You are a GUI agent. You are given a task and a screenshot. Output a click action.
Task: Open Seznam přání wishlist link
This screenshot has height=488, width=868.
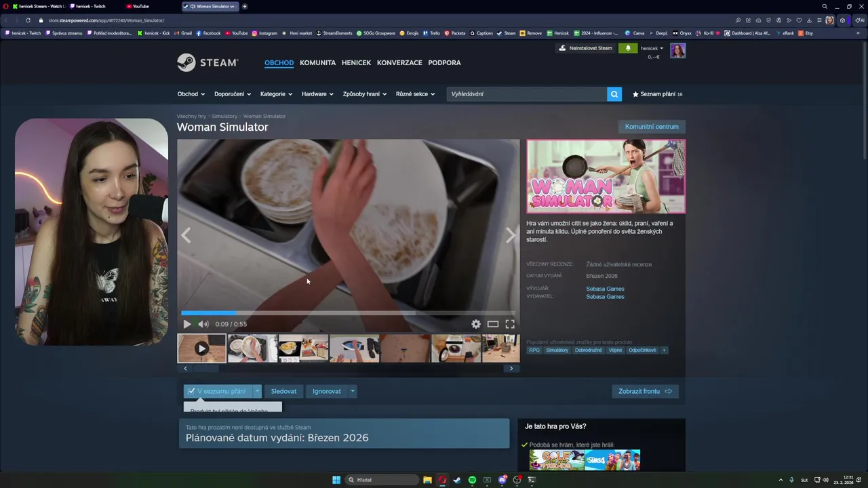click(657, 94)
